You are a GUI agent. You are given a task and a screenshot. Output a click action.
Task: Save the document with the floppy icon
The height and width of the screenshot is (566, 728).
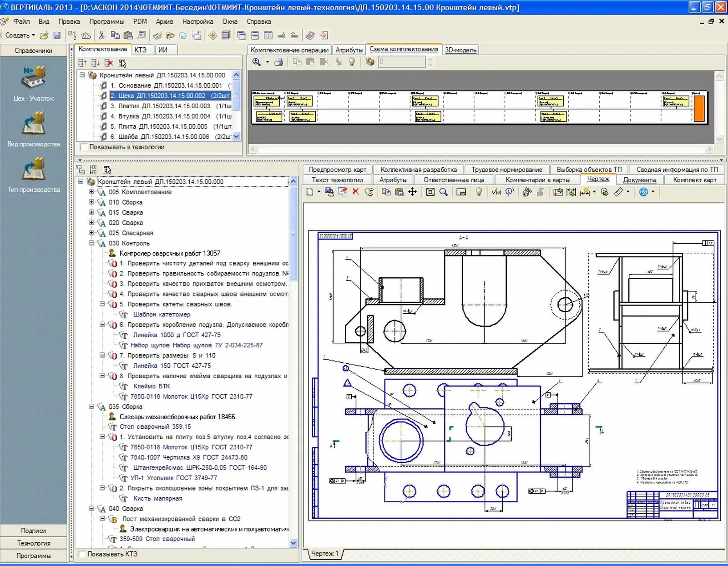click(57, 35)
